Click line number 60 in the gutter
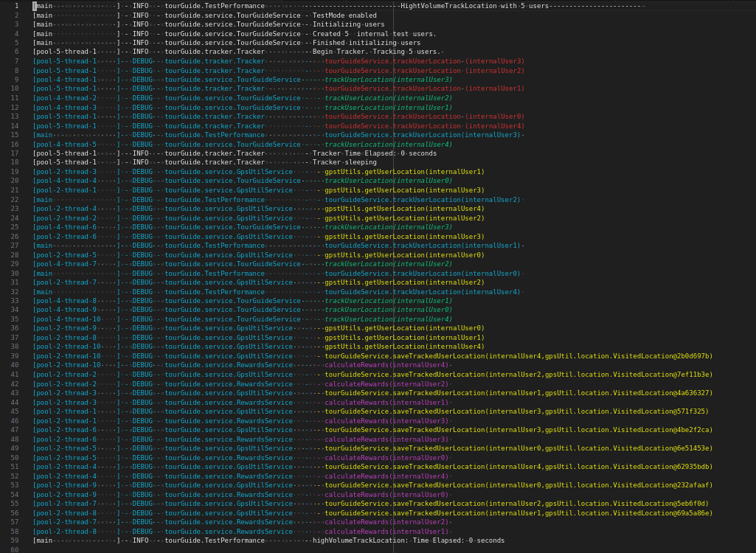The image size is (756, 553). pyautogui.click(x=15, y=549)
